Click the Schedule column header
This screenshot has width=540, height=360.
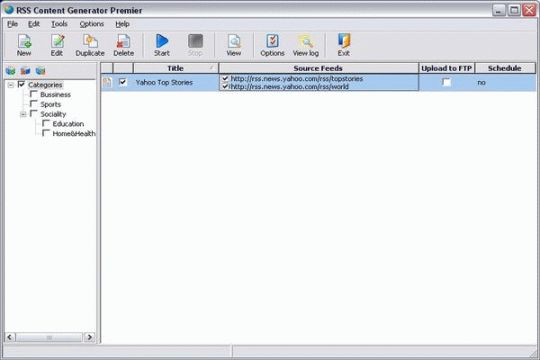point(505,68)
